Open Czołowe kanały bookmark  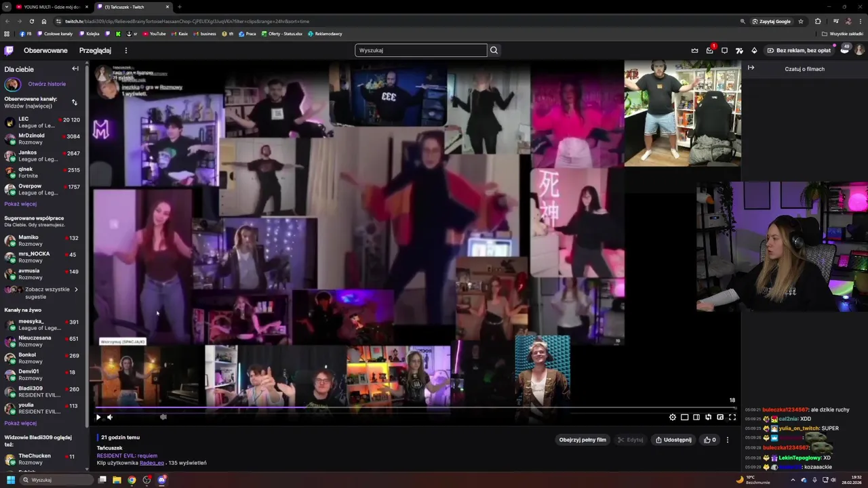[x=55, y=34]
